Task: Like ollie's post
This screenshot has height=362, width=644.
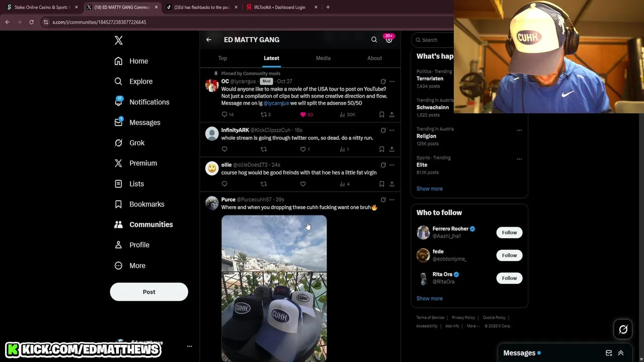Action: 303,184
